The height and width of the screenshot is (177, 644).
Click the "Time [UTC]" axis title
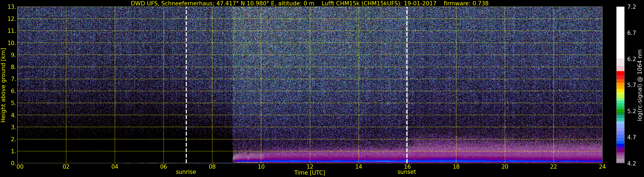tap(310, 173)
